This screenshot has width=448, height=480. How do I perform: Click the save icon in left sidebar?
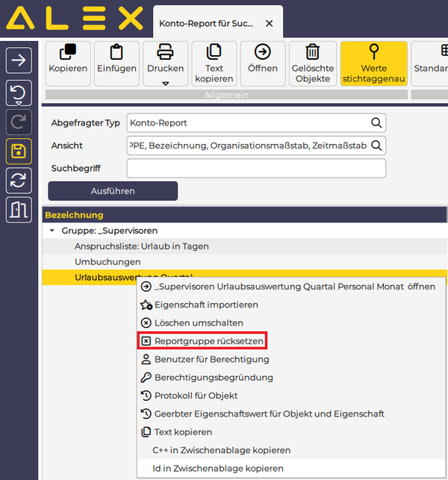point(19,152)
